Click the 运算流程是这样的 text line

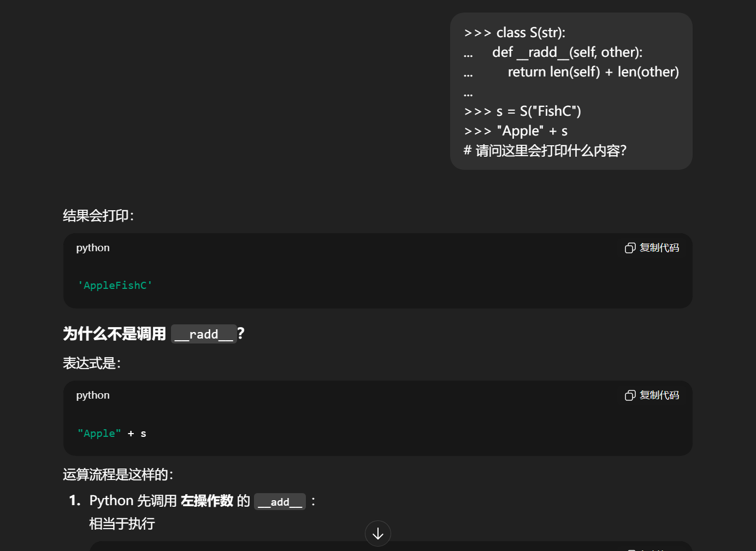pos(117,475)
